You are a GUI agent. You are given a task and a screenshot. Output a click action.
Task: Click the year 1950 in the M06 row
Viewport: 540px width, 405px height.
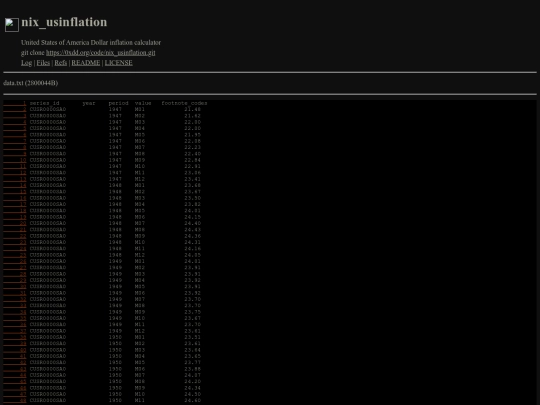click(115, 369)
